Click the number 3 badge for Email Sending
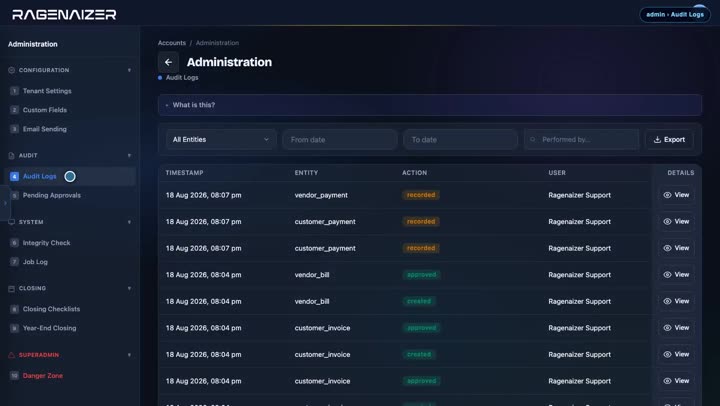720x406 pixels. [14, 129]
